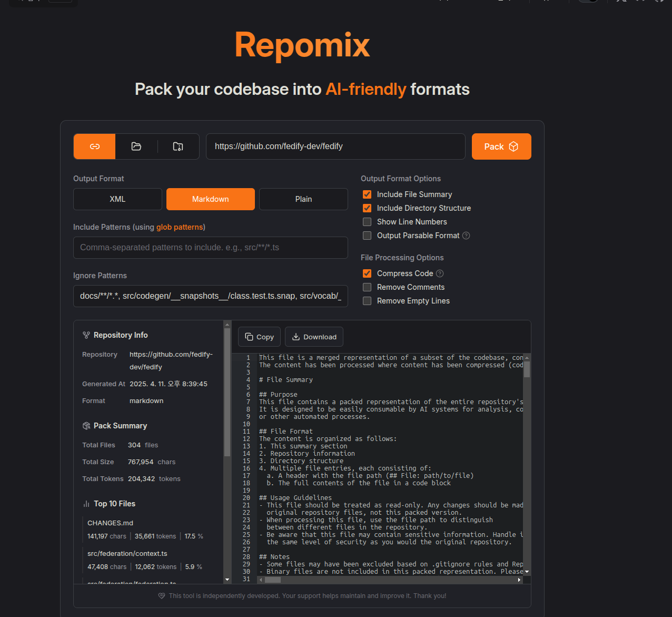The width and height of the screenshot is (672, 617).
Task: Click the Pack Summary box icon
Action: point(86,426)
